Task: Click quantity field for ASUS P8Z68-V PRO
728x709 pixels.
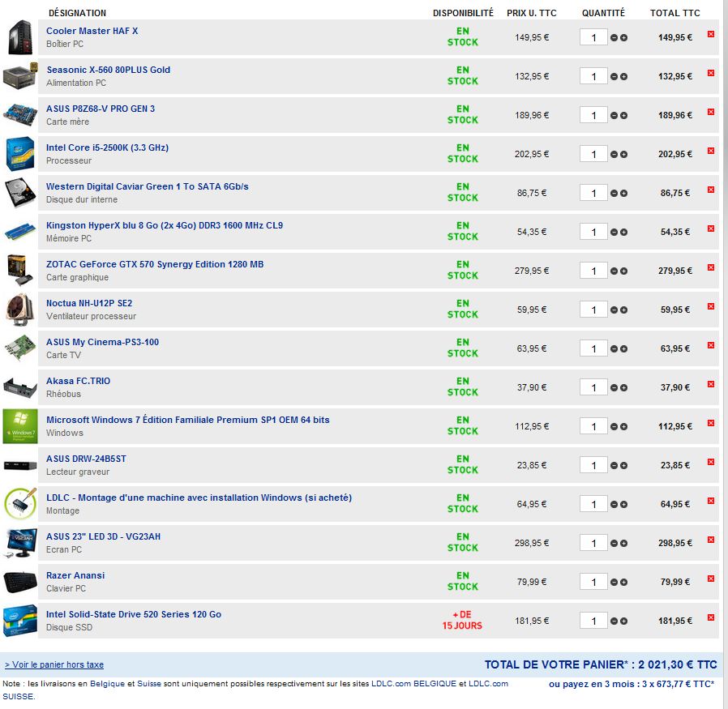Action: click(x=593, y=115)
